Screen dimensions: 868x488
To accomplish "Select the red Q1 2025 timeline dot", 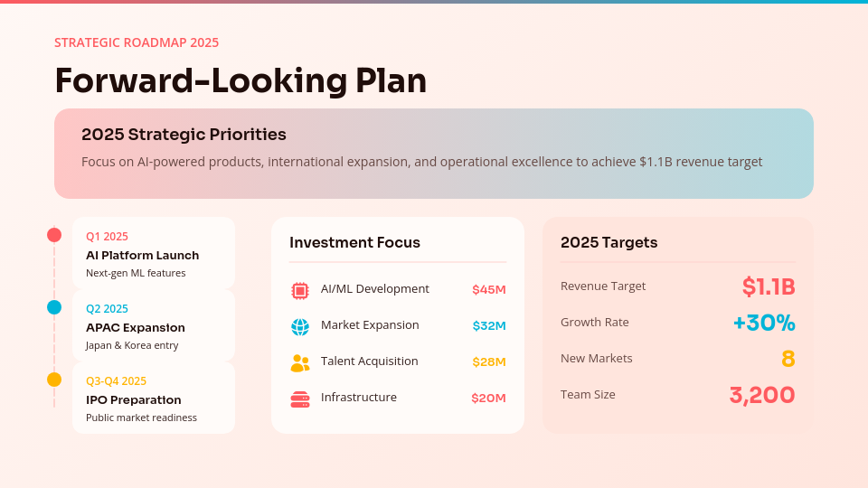I will [54, 235].
